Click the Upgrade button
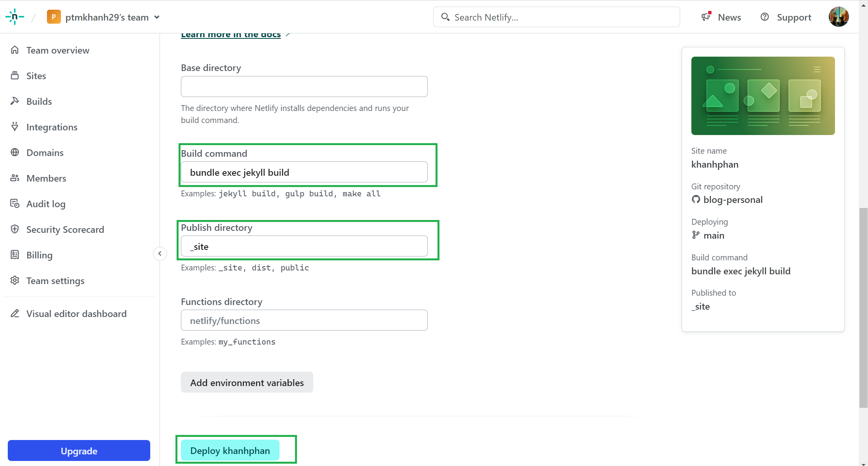The width and height of the screenshot is (868, 466). click(x=79, y=451)
